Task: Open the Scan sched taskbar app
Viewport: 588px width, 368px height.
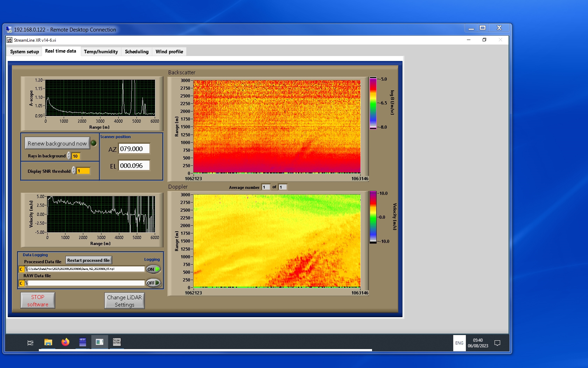Action: coord(117,342)
